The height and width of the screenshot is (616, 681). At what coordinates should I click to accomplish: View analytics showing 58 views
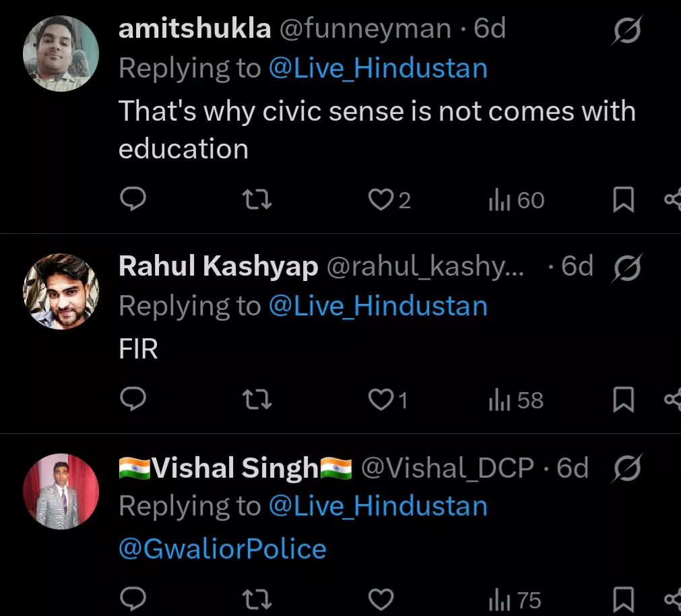(516, 400)
